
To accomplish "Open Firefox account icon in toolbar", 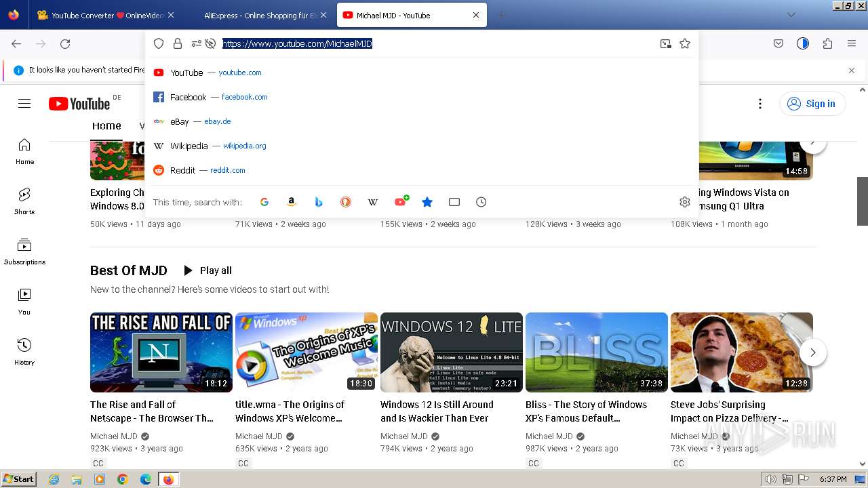I will coord(803,43).
